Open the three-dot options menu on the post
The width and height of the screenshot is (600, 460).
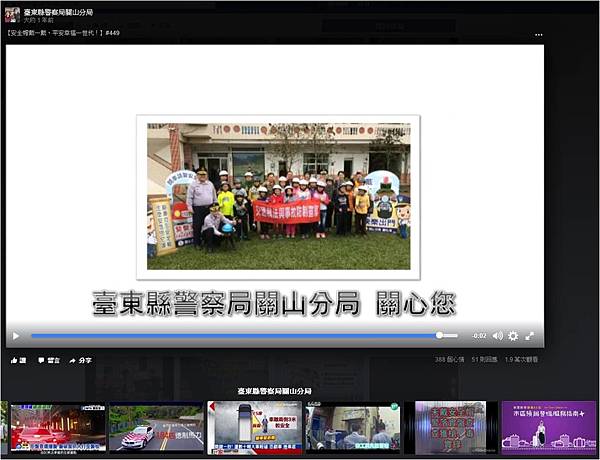(539, 35)
